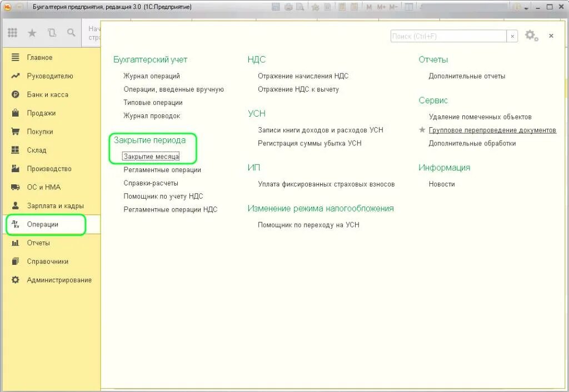Click the 1C application logo icon
569x392 pixels.
pyautogui.click(x=8, y=7)
